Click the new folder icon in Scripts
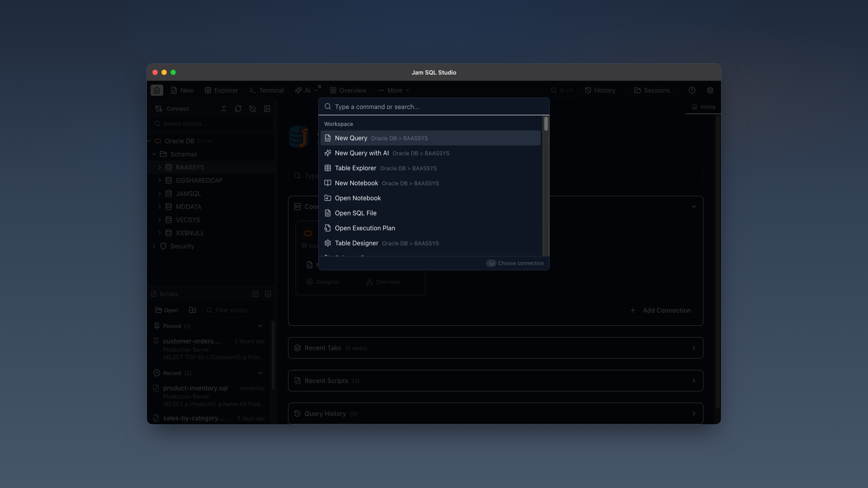868x488 pixels. tap(193, 310)
